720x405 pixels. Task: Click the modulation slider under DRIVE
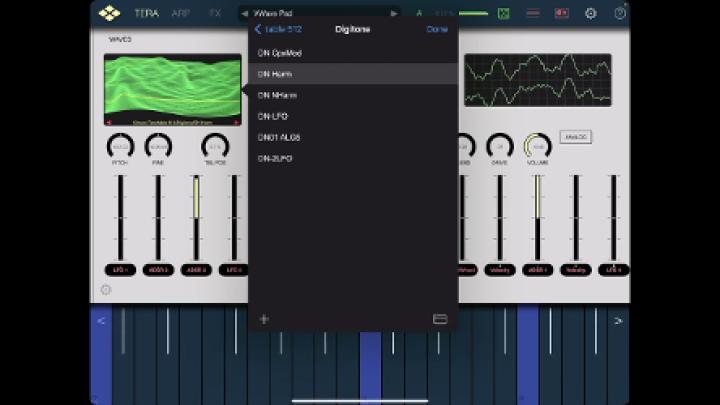coord(500,218)
